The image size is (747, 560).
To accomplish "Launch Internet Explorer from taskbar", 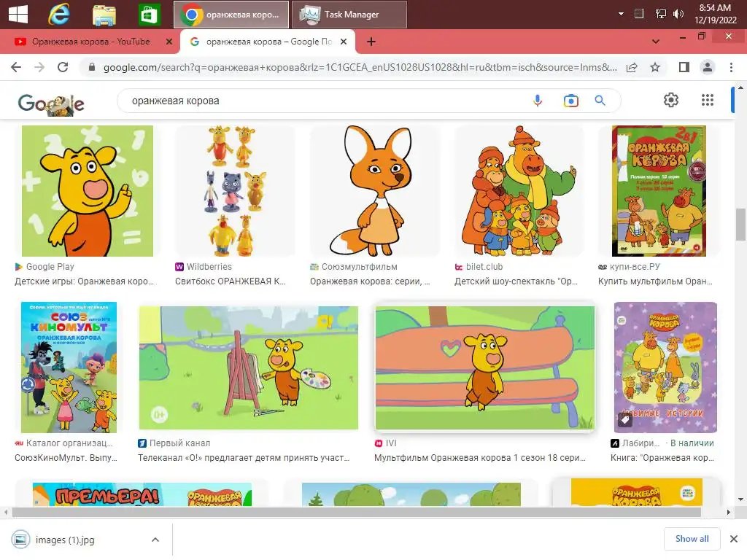I will click(x=59, y=15).
